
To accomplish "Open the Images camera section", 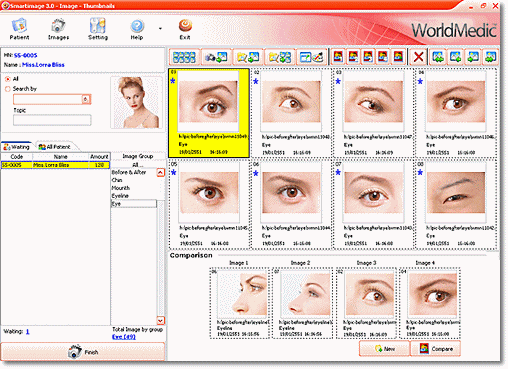I will click(x=58, y=29).
